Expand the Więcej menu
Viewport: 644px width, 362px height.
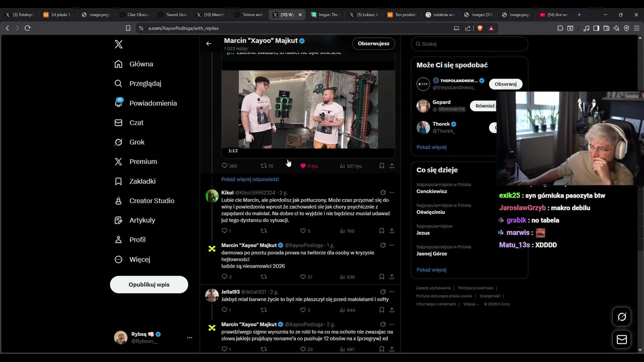133,259
